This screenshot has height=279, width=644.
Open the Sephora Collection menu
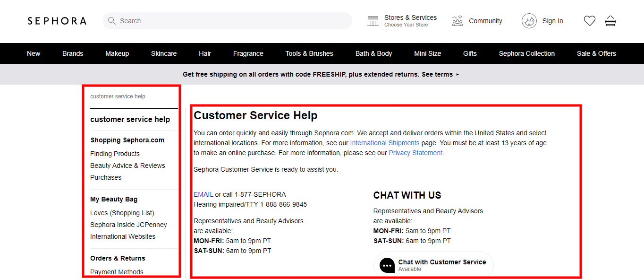click(x=527, y=53)
